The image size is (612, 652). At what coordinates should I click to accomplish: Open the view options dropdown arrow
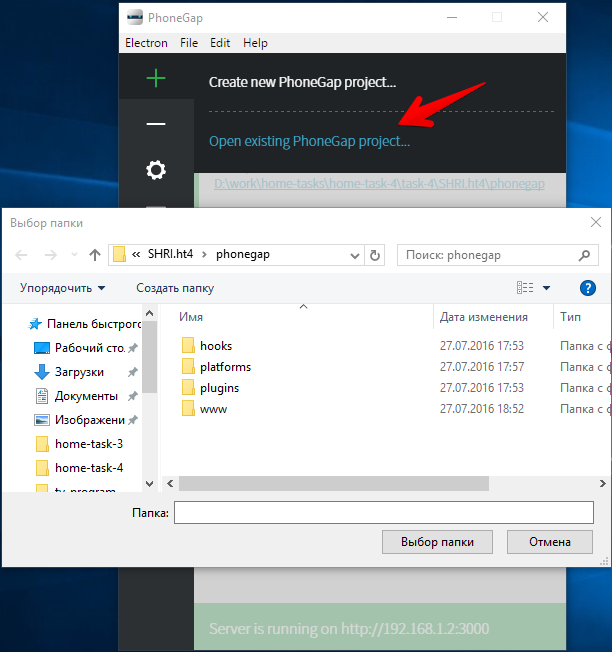(546, 288)
